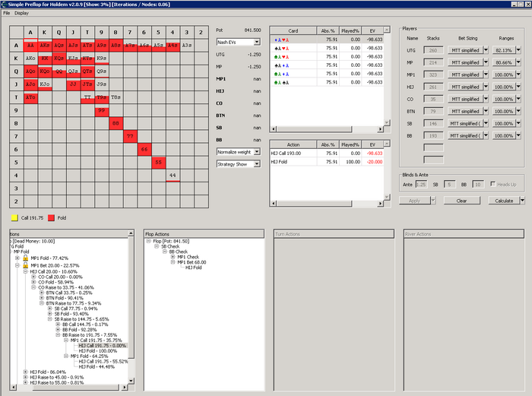Select HIJ Fold row in Action table
The width and height of the screenshot is (532, 396).
[327, 162]
